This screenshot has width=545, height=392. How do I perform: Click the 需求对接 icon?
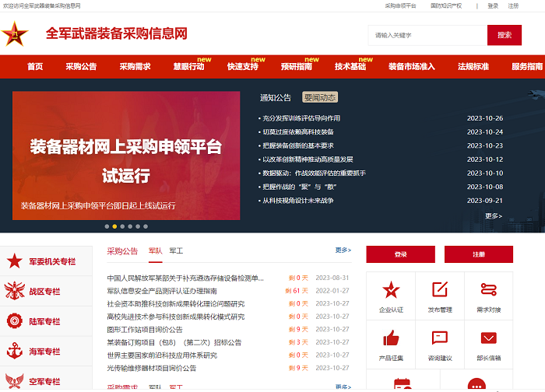click(x=489, y=289)
